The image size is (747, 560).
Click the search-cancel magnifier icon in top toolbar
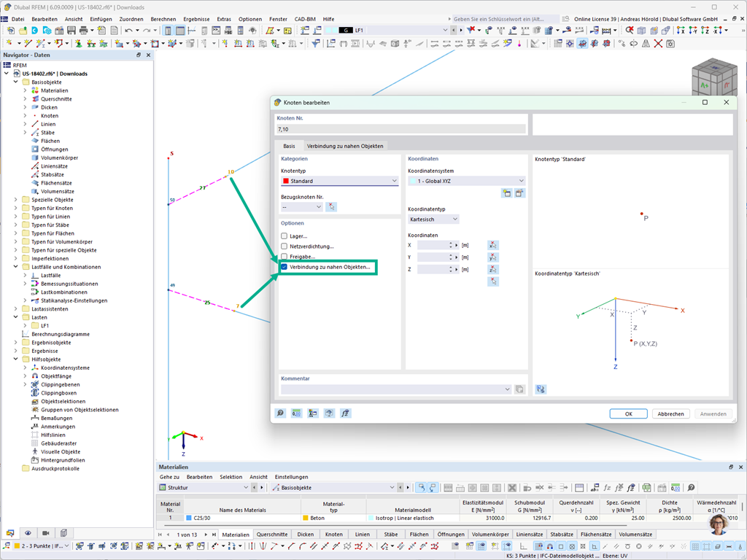[630, 31]
